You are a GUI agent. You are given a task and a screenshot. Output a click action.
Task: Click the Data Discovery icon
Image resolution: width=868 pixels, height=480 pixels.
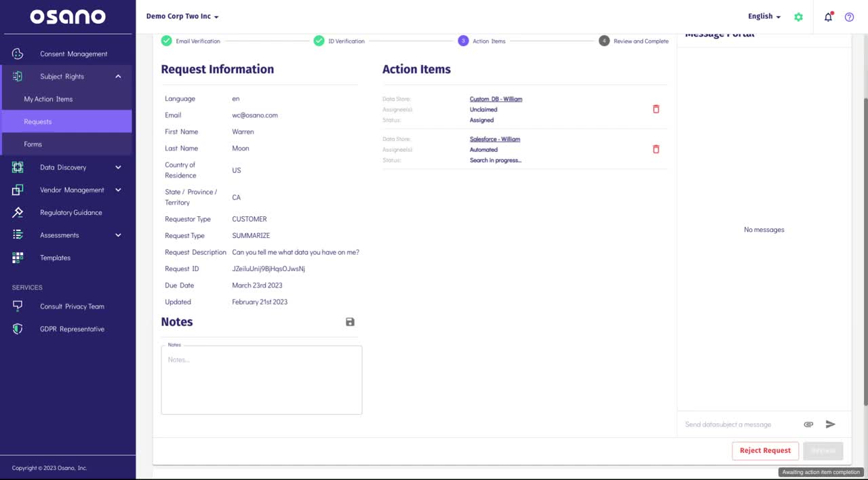point(18,167)
